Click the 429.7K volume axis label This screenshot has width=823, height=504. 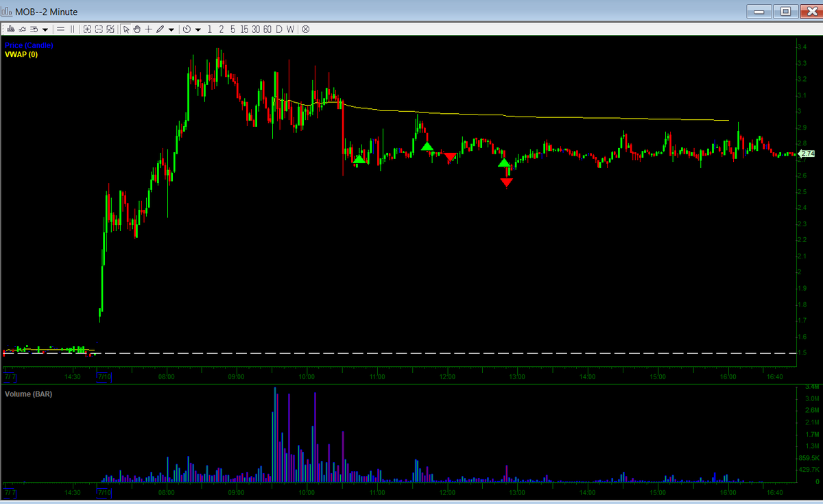pos(809,470)
